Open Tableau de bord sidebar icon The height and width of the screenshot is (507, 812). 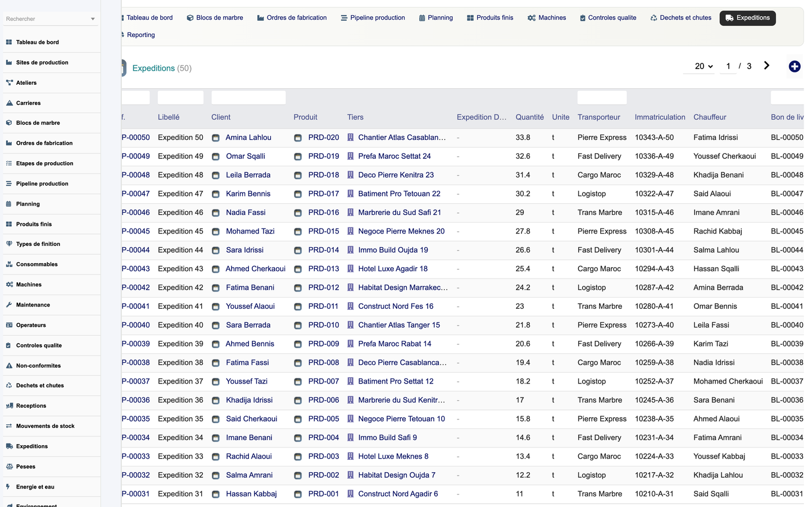[x=9, y=42]
